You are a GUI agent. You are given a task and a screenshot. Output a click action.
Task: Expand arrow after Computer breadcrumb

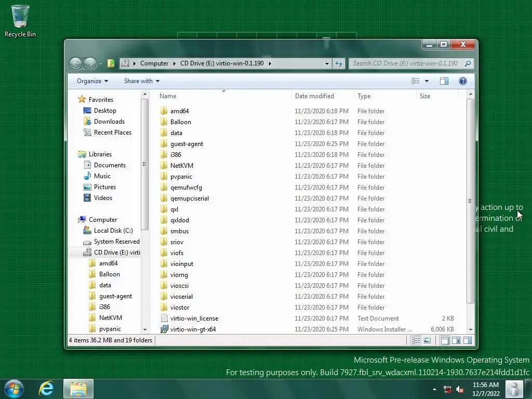(x=175, y=63)
